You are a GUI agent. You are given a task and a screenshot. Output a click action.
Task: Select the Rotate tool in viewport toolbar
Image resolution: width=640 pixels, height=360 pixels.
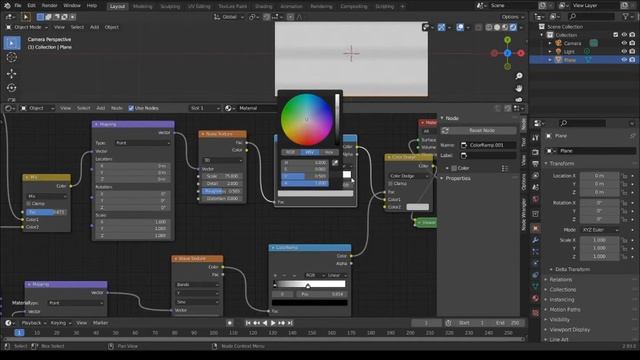coord(12,88)
